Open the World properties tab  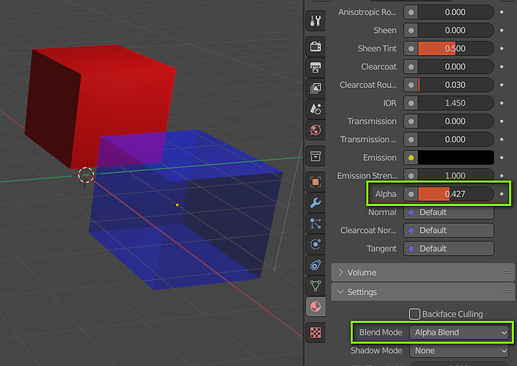point(315,130)
